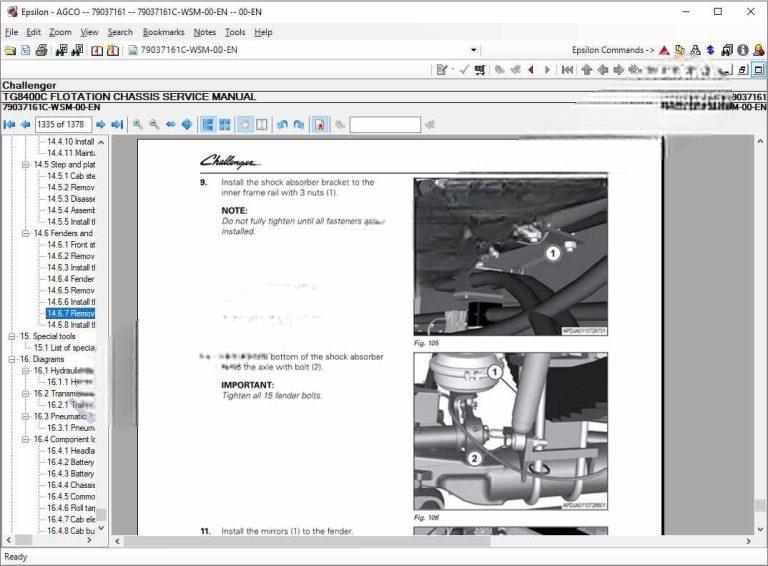The image size is (768, 566).
Task: Open the document selector dropdown arrow
Action: [473, 50]
